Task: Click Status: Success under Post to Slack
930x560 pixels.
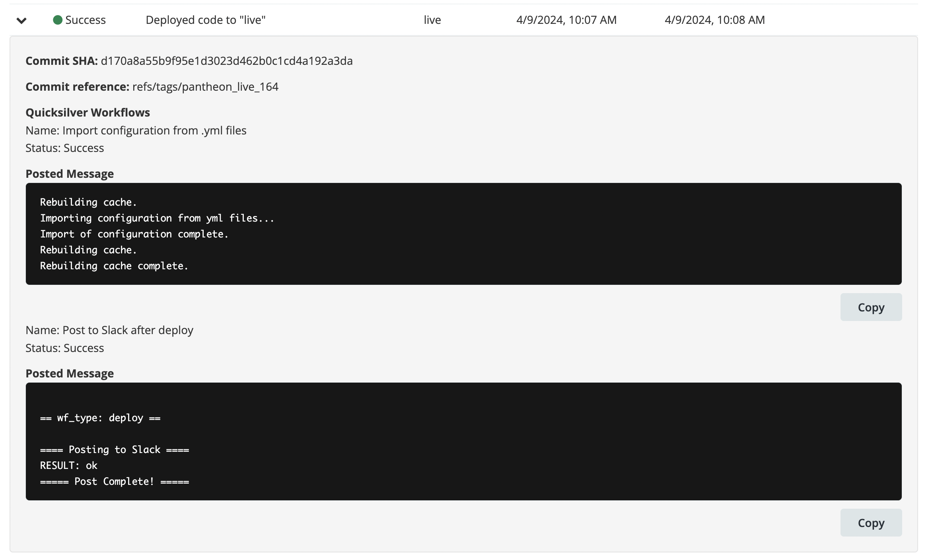Action: (64, 348)
